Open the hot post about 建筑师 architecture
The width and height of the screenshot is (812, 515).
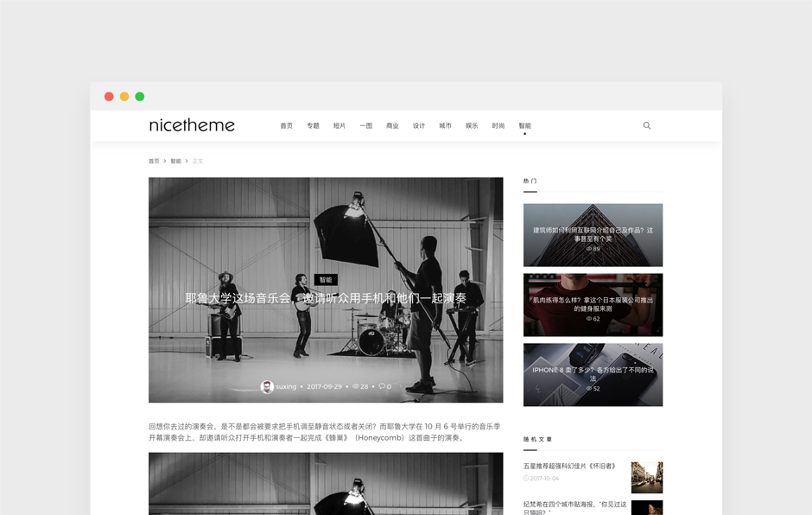[593, 235]
